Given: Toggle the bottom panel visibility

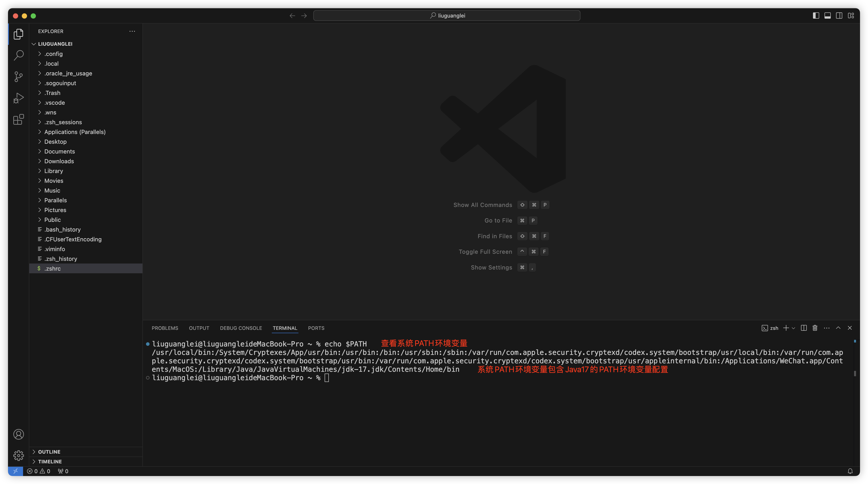Looking at the screenshot, I should (x=828, y=16).
